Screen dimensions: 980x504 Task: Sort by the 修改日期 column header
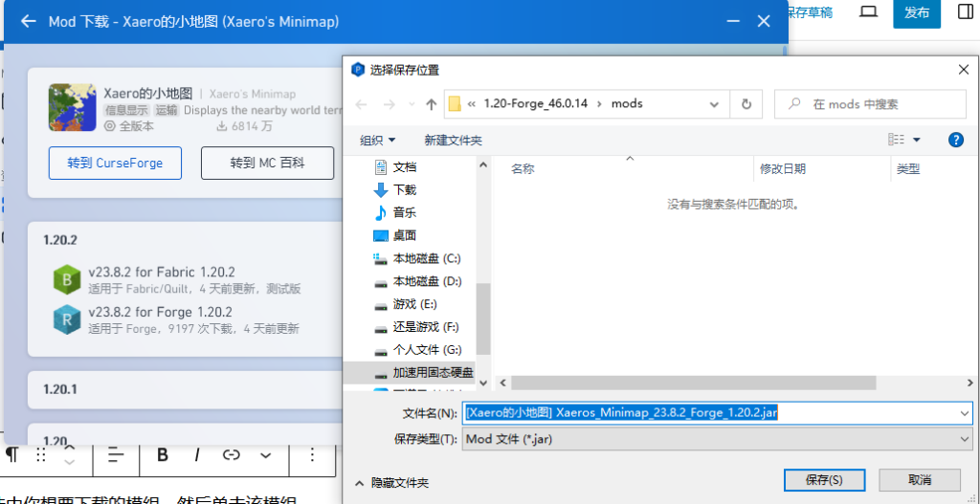pyautogui.click(x=783, y=168)
